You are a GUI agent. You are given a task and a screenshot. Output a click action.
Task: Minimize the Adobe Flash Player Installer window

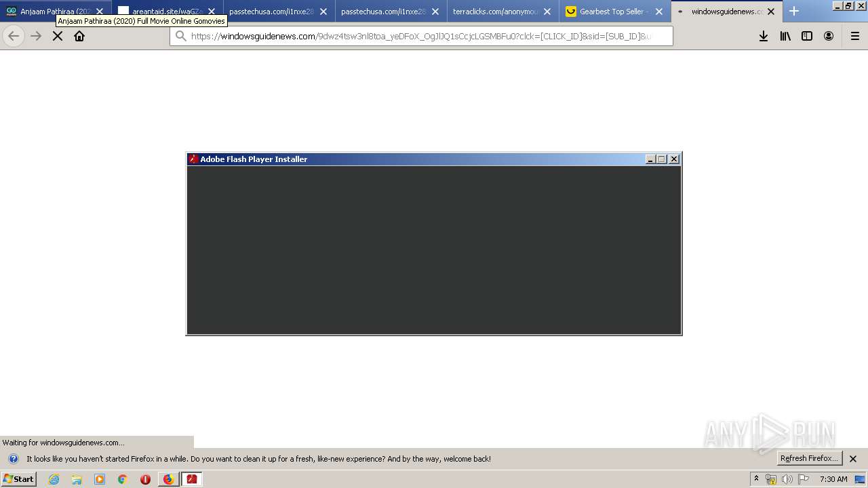pyautogui.click(x=650, y=159)
